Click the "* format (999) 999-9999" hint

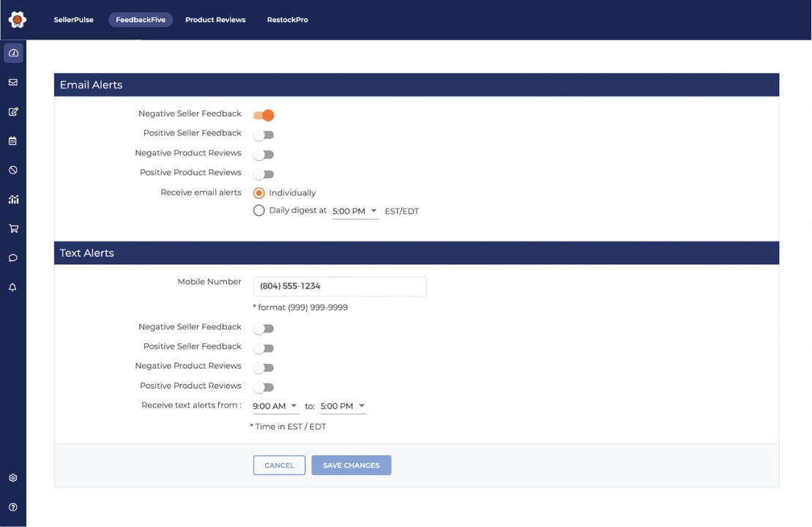coord(300,307)
